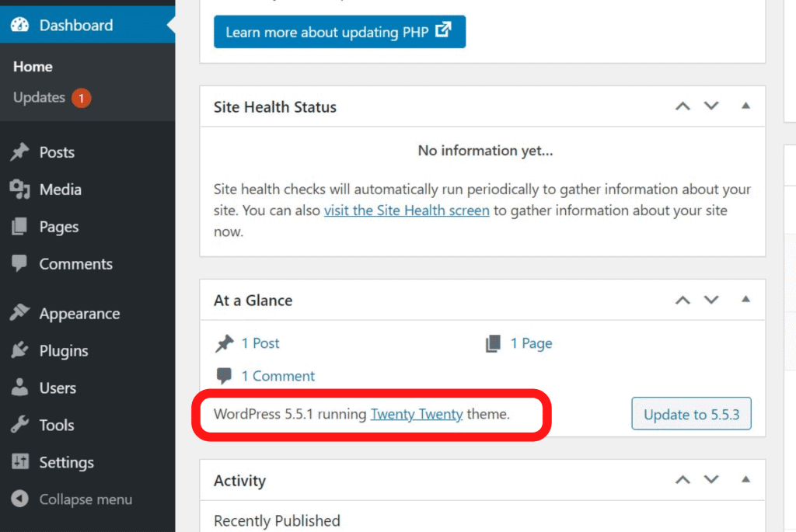Viewport: 796px width, 532px height.
Task: Click Update to 5.5.3 button
Action: point(691,414)
